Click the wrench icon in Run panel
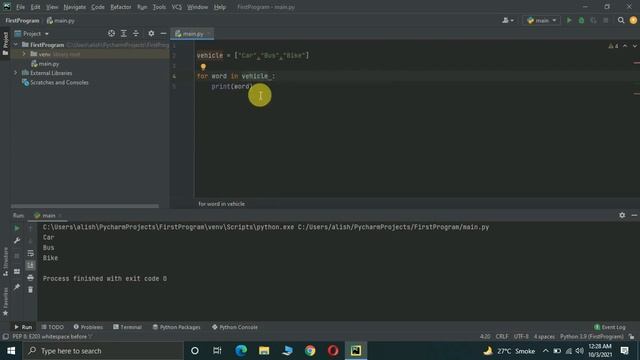640x360 pixels. coord(17,241)
